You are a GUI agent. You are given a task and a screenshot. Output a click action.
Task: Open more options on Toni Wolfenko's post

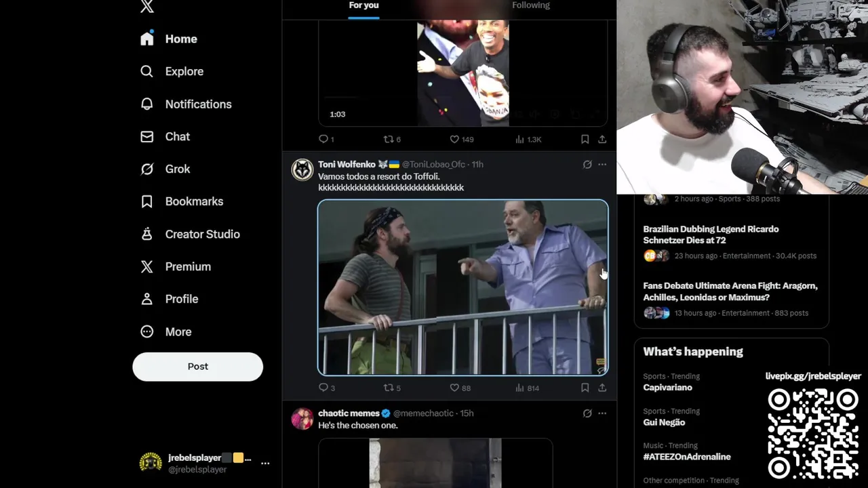tap(602, 164)
